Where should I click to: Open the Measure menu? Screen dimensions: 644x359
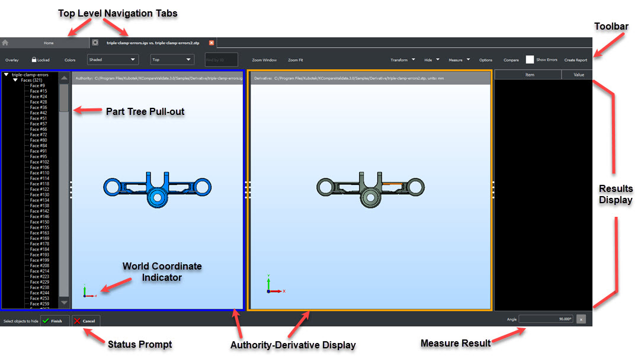pyautogui.click(x=459, y=60)
